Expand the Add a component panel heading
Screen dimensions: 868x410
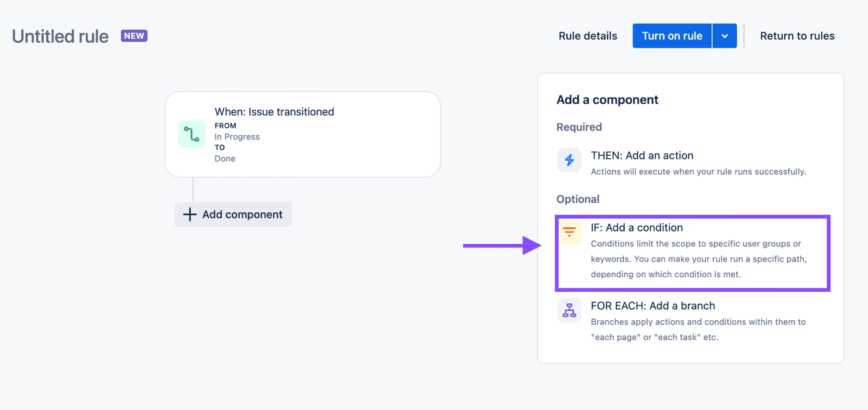(x=607, y=99)
